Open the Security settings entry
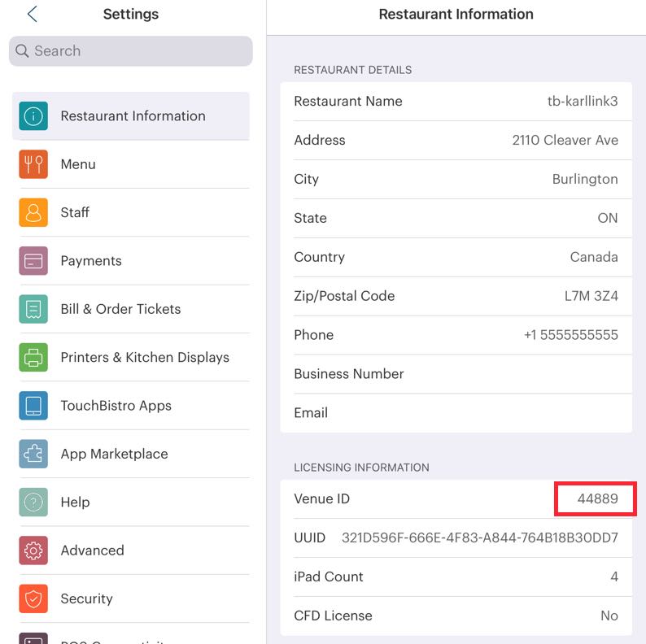Viewport: 646px width, 644px height. [131, 598]
